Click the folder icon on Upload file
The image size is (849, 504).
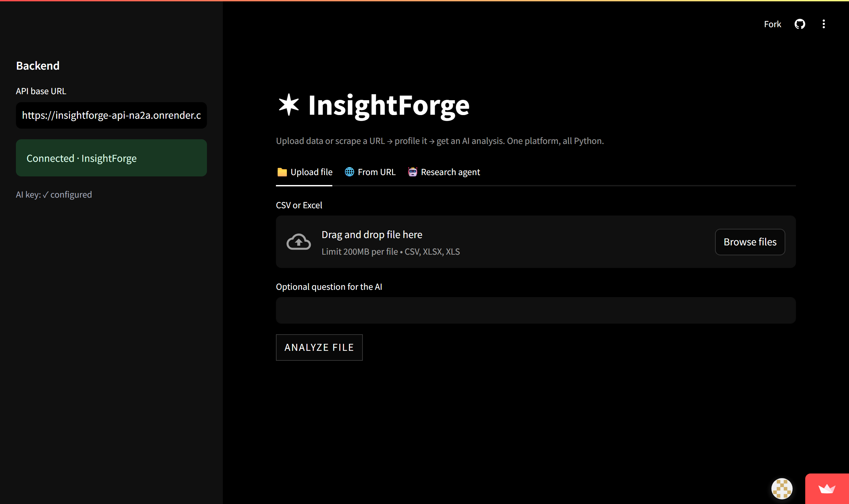pyautogui.click(x=282, y=172)
